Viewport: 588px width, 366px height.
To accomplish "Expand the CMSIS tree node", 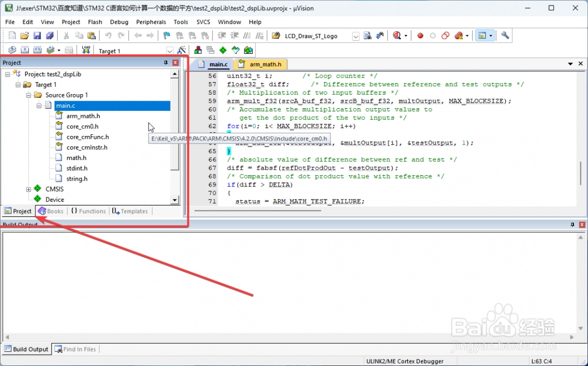I will coord(28,189).
